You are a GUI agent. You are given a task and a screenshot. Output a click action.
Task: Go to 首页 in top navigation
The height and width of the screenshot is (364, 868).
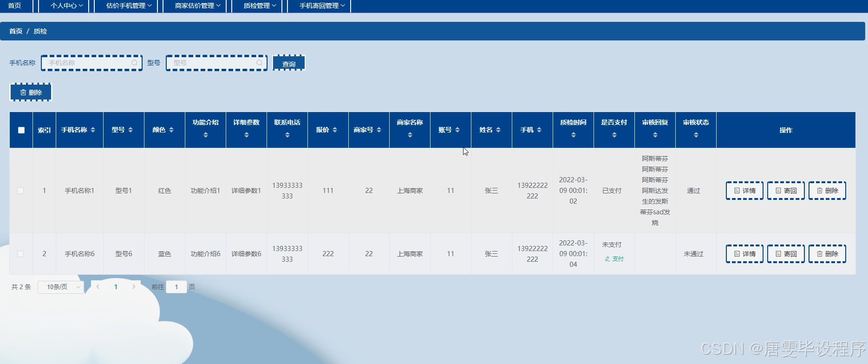[14, 6]
